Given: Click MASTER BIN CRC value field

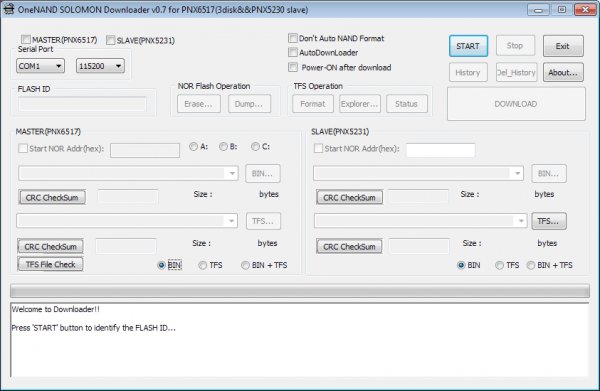Looking at the screenshot, I should pyautogui.click(x=127, y=197).
